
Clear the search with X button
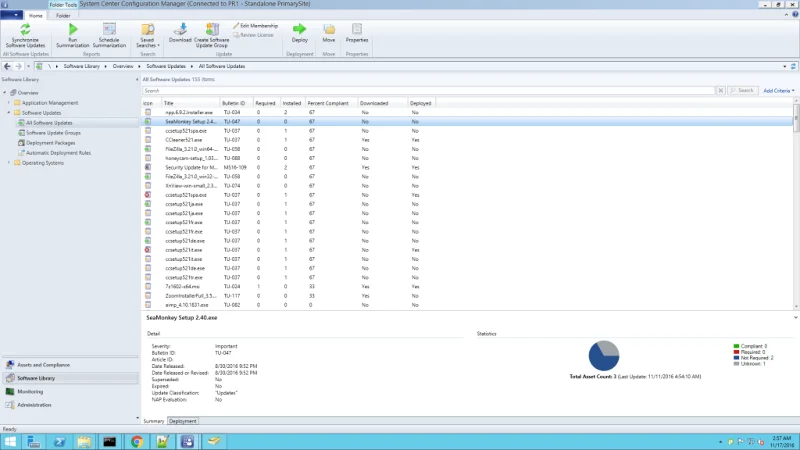click(720, 91)
